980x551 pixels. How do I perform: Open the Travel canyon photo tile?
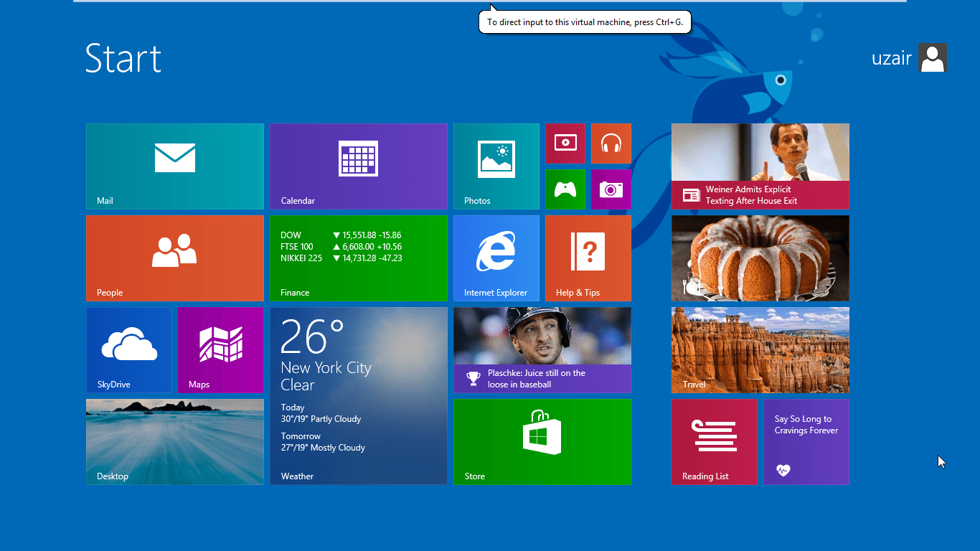tap(760, 350)
